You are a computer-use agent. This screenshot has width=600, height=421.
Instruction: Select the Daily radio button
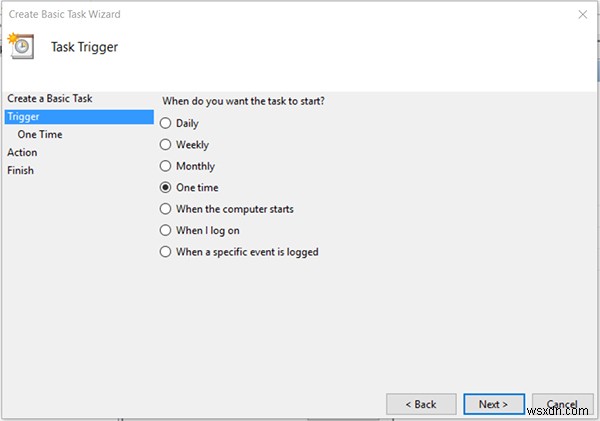[166, 123]
